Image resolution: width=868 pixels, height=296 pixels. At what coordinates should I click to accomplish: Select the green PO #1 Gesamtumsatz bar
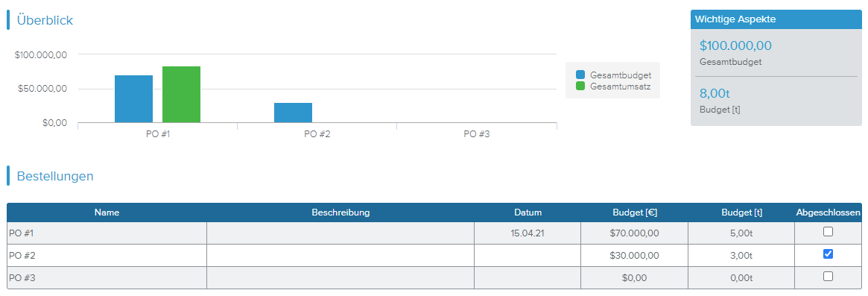tap(181, 94)
